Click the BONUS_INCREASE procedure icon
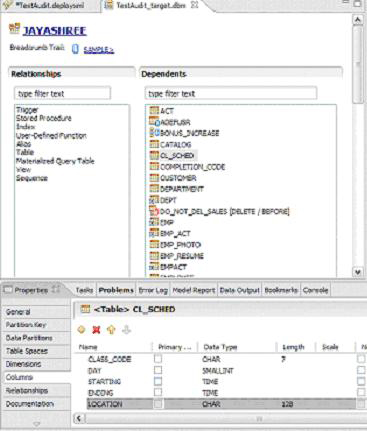367x431 pixels. click(154, 133)
